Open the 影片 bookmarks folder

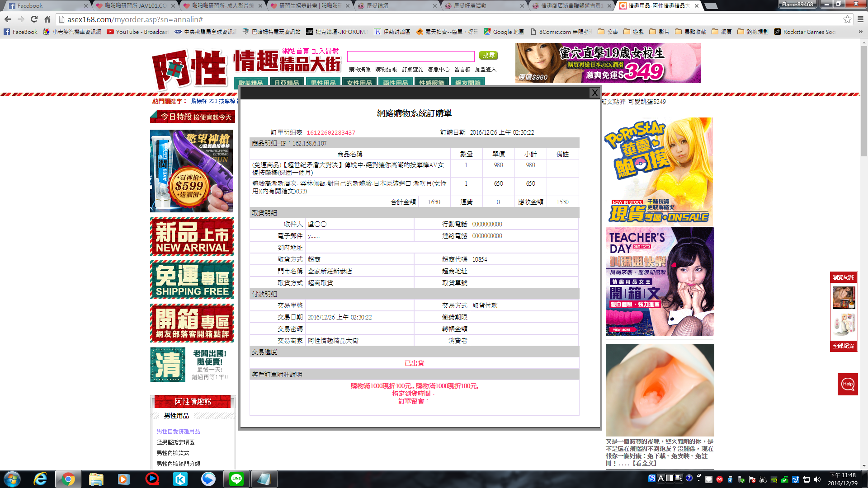pos(659,32)
